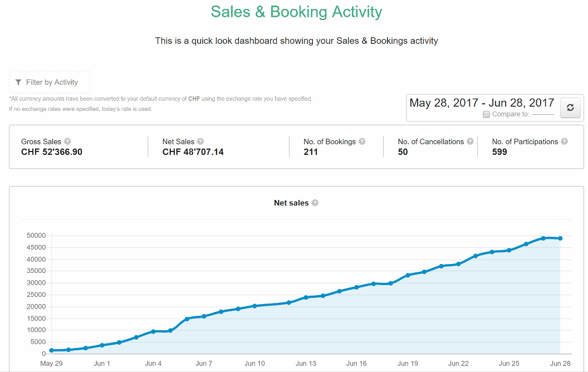Screen dimensions: 588x372
Task: Open the May 28 - Jun 28 date range picker
Action: [482, 103]
